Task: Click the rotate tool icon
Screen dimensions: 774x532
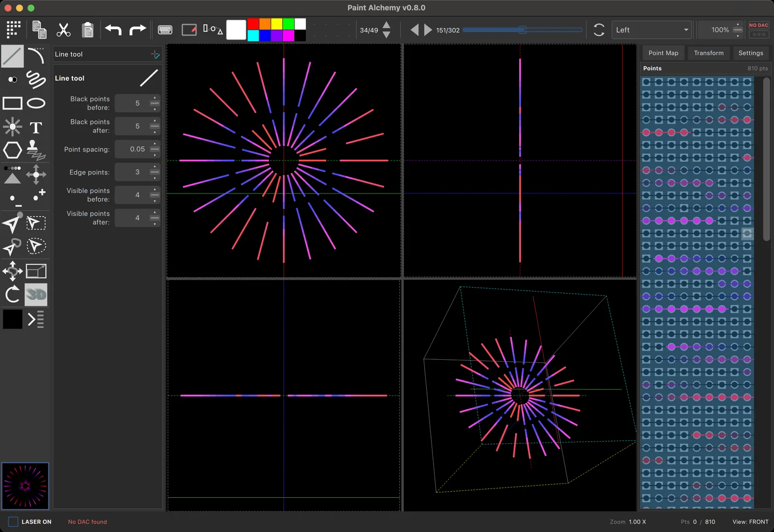Action: coord(13,295)
